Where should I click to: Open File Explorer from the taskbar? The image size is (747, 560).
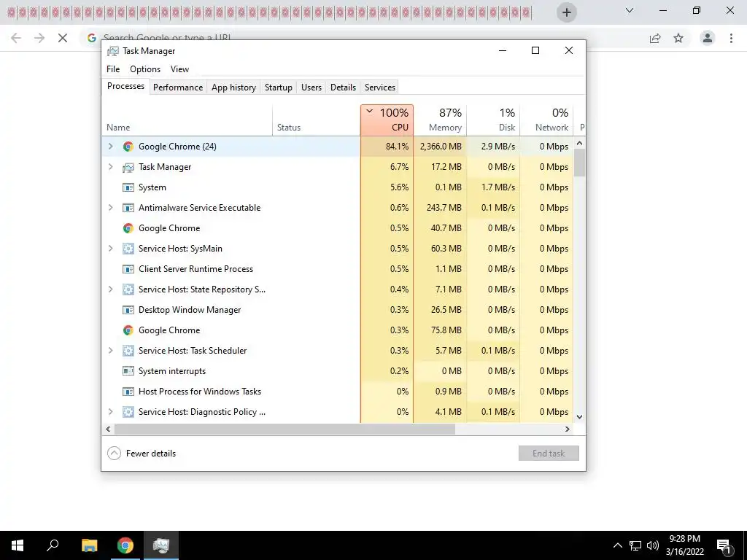click(89, 545)
